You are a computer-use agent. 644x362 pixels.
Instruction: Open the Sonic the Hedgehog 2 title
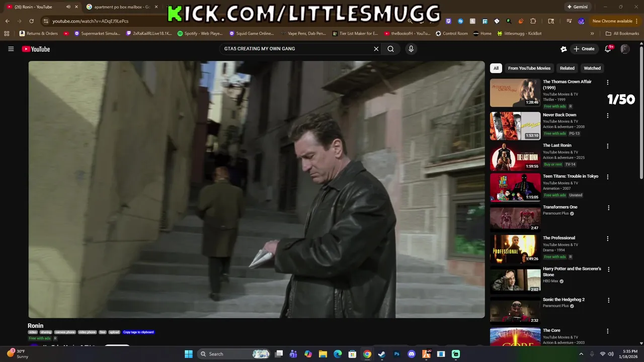pos(563,300)
